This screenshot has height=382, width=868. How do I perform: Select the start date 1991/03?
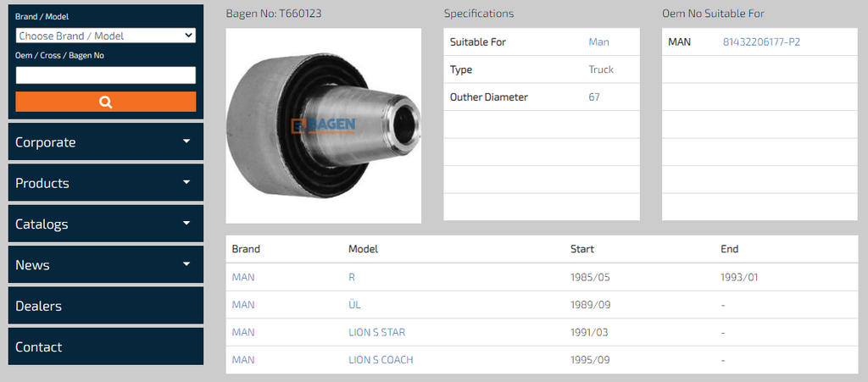click(590, 332)
